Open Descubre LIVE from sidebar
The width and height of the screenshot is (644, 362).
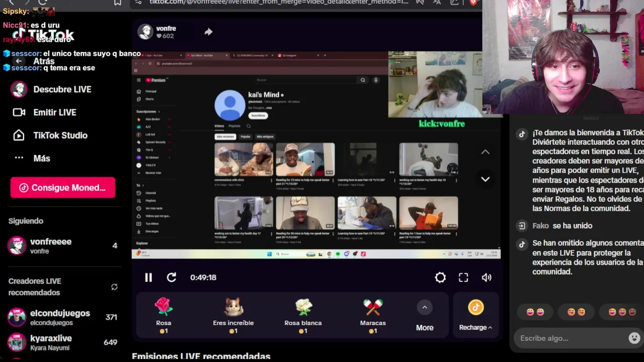point(52,89)
